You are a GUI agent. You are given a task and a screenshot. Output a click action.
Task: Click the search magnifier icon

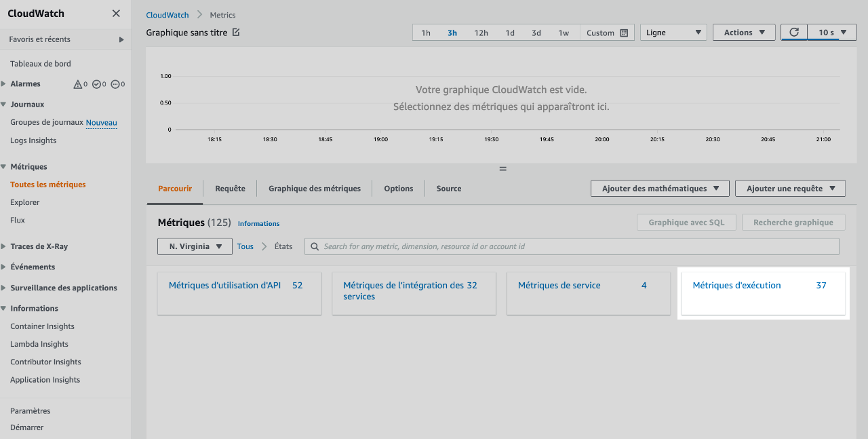pos(315,246)
